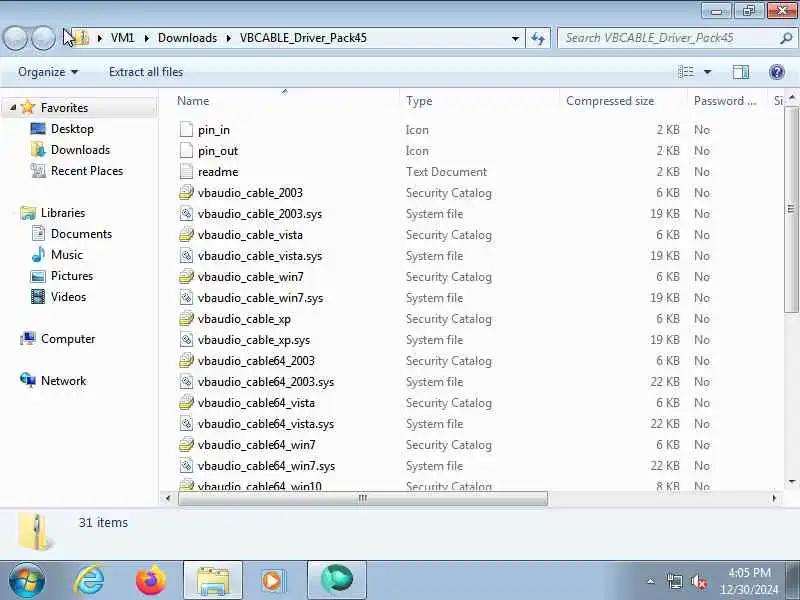Screen dimensions: 800x600
Task: Select vbaudio_cable_2003.sys file icon
Action: (186, 213)
